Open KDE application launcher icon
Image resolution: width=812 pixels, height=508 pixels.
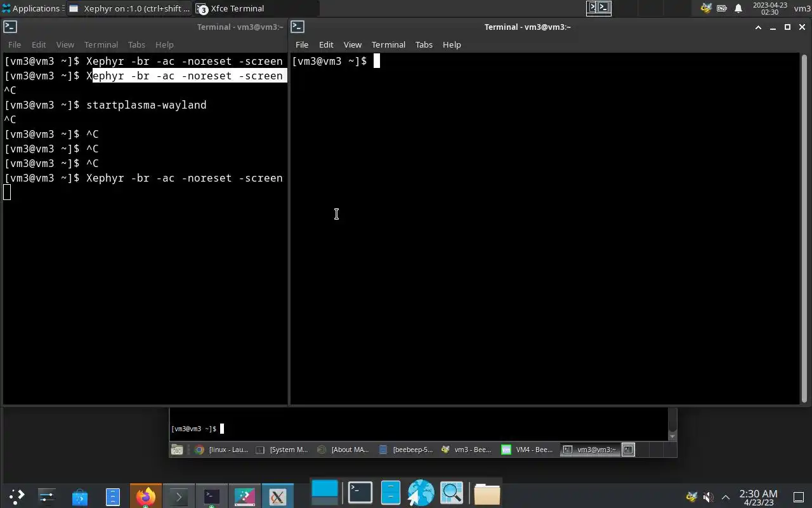(x=16, y=496)
